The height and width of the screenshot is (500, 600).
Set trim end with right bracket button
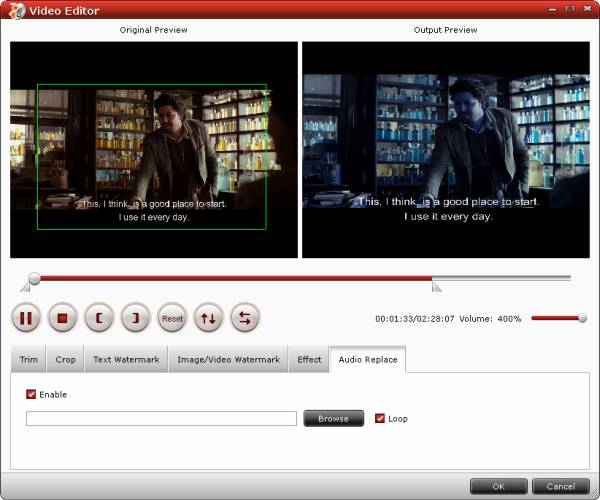coord(135,318)
